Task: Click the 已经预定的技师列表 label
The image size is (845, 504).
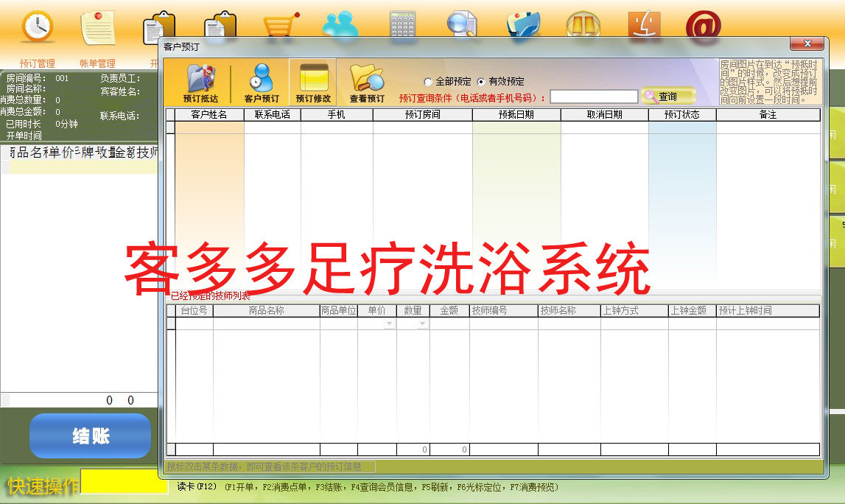Action: (x=211, y=296)
